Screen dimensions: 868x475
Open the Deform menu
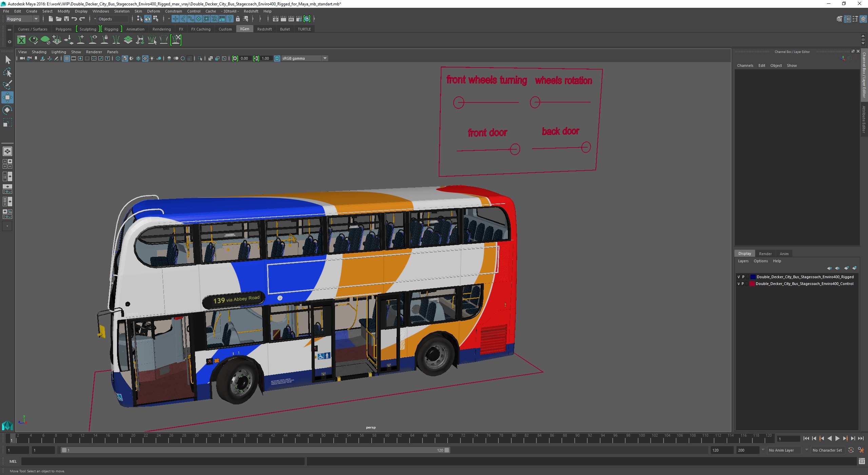coord(153,11)
